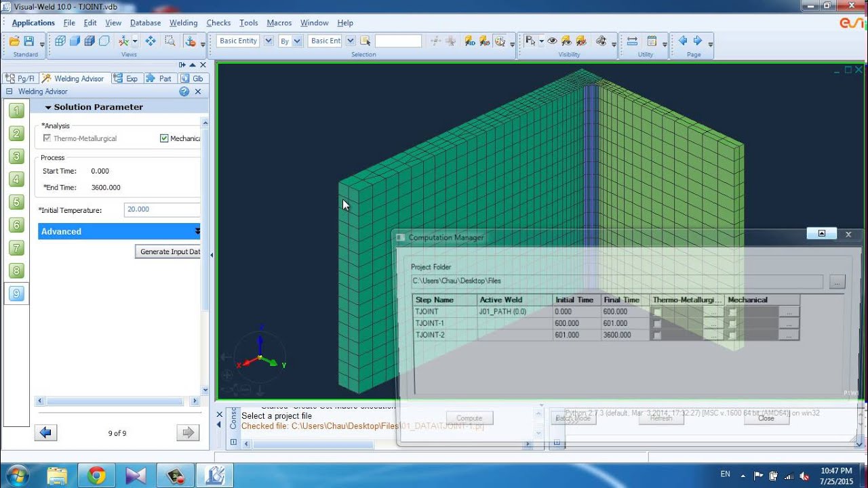Click Welding Advisor step 3 icon
This screenshot has width=868, height=488.
17,157
